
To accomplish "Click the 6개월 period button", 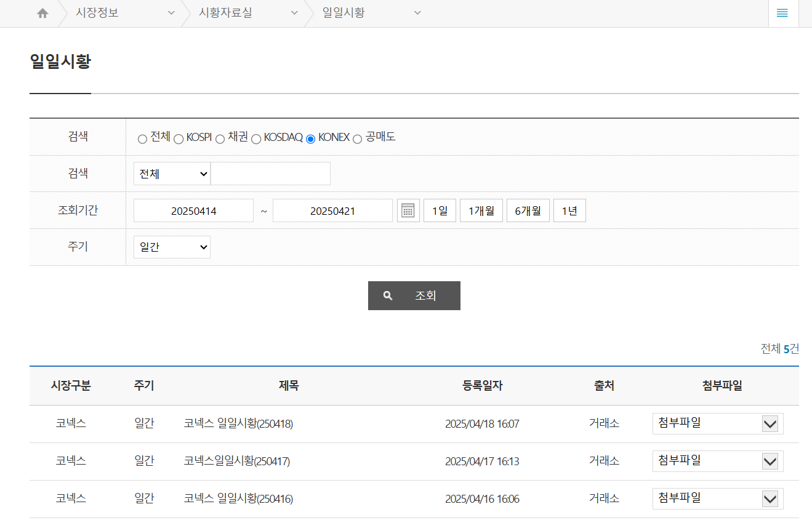I will click(528, 210).
